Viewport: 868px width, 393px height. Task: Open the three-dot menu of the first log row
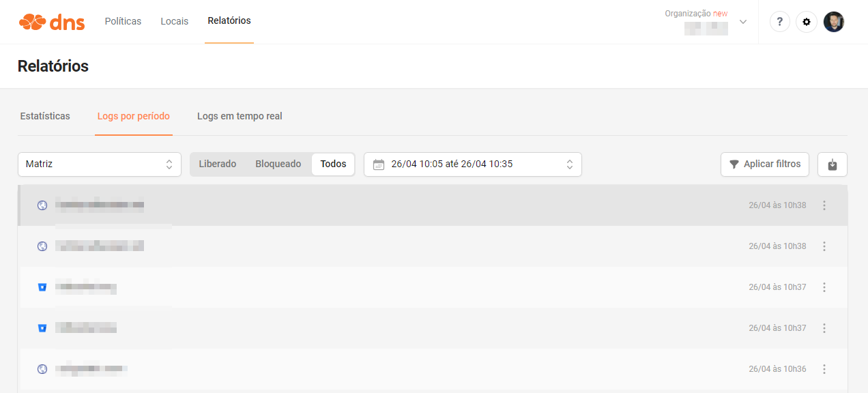coord(824,205)
